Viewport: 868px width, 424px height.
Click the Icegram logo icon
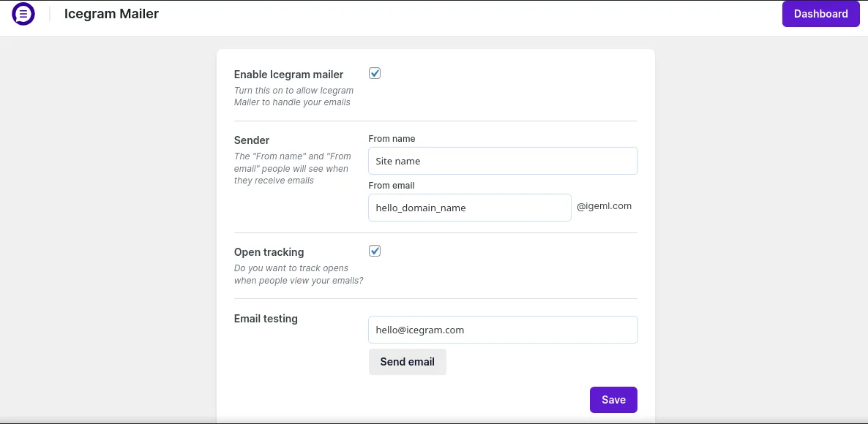coord(23,14)
